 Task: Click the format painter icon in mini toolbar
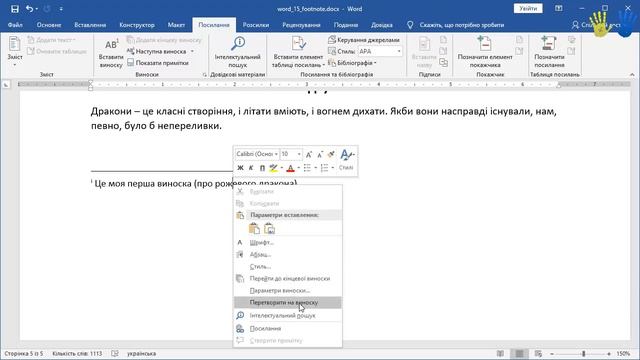(x=331, y=154)
